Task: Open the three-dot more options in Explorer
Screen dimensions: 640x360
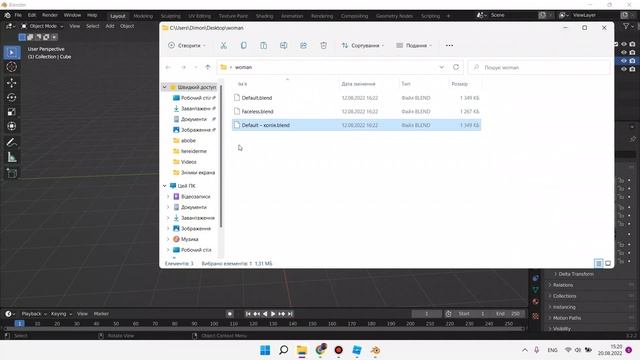Action: point(449,45)
